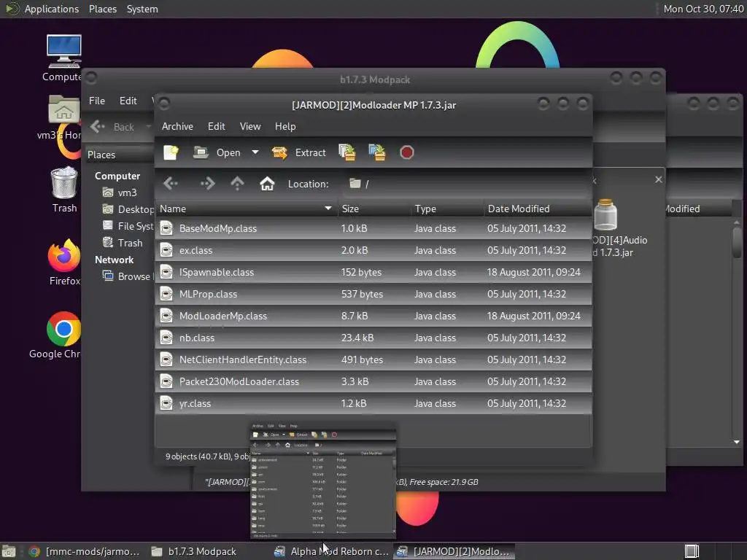The image size is (747, 560).
Task: Open Edit menu in b1.7.3 Modpack window
Action: [128, 101]
